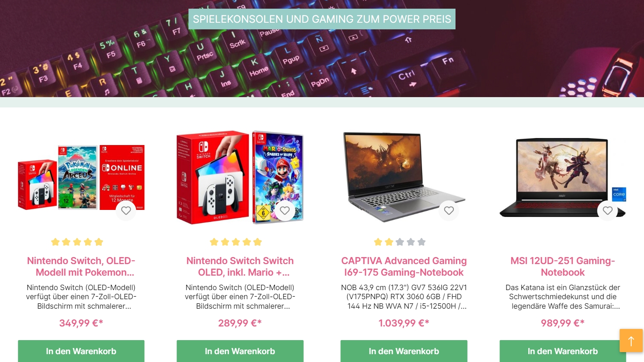Image resolution: width=644 pixels, height=362 pixels.
Task: Click heart icon on MSI gaming notebook
Action: pos(608,210)
